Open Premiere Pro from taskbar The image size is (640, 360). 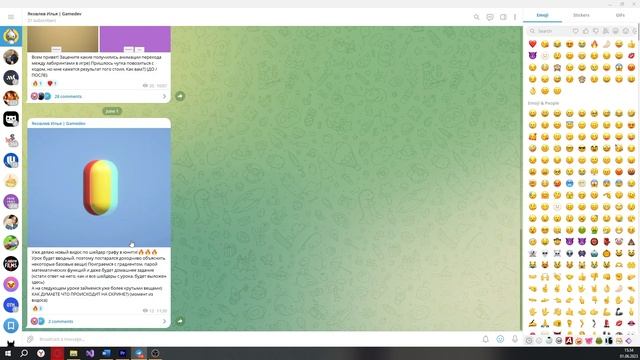tap(122, 353)
